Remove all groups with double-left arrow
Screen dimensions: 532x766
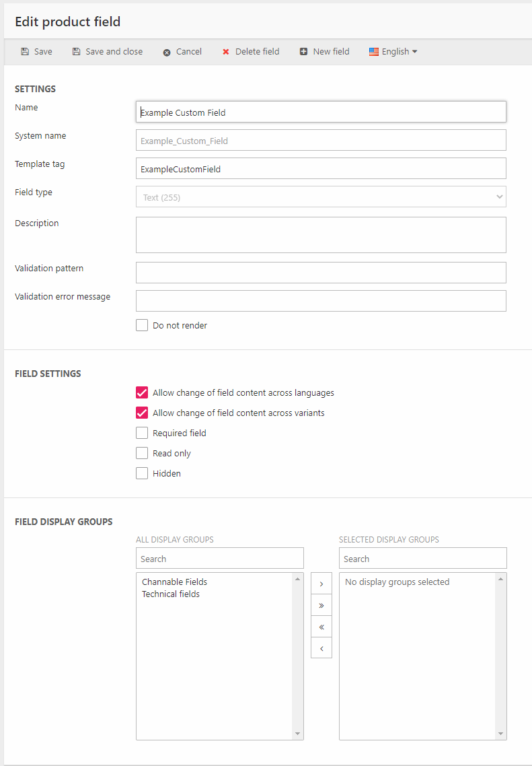pyautogui.click(x=321, y=627)
